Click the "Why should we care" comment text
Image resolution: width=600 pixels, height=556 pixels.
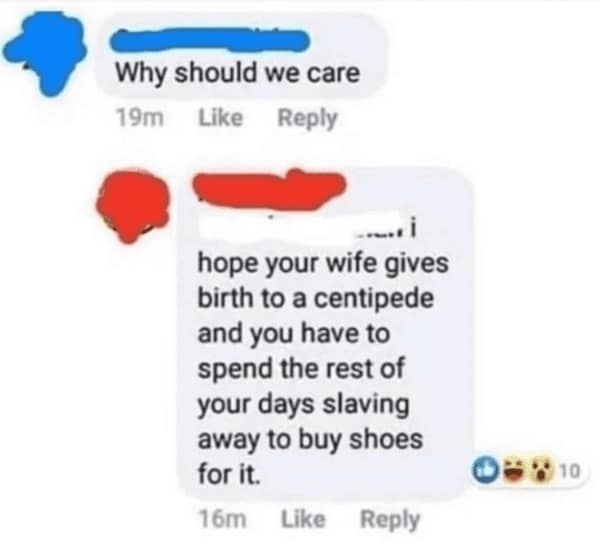point(238,74)
